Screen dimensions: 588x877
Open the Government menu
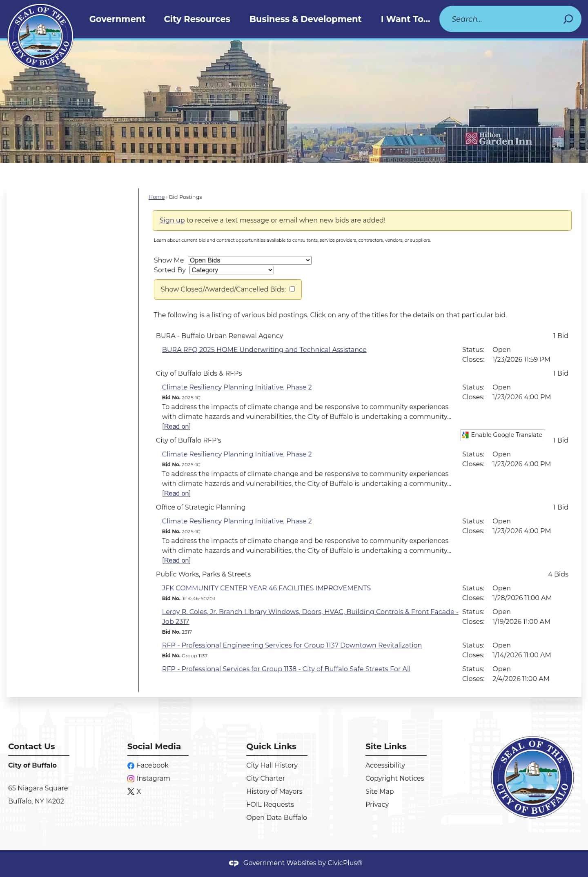[x=117, y=19]
